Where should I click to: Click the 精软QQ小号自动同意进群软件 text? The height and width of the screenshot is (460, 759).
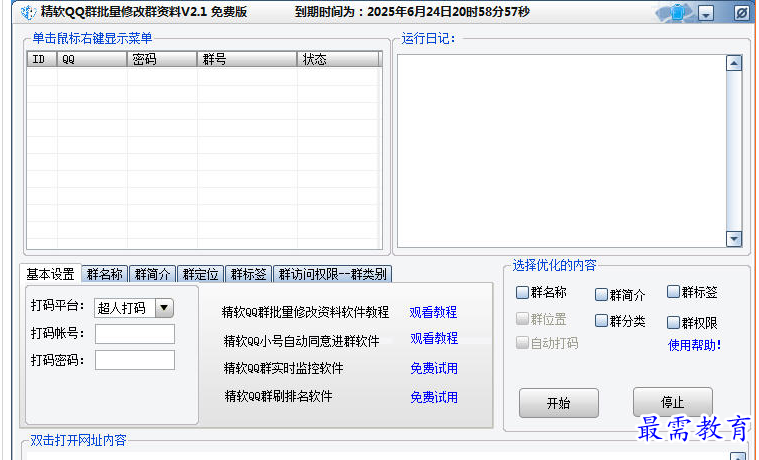(302, 341)
